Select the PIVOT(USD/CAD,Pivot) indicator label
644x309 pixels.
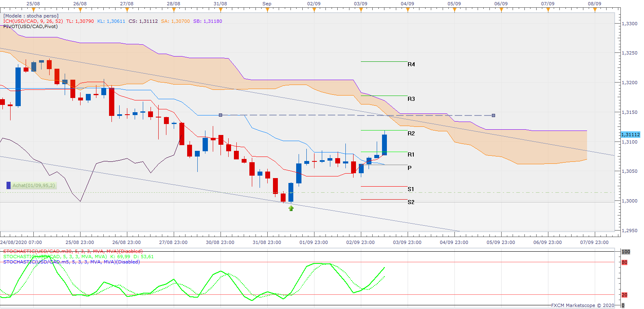[31, 26]
